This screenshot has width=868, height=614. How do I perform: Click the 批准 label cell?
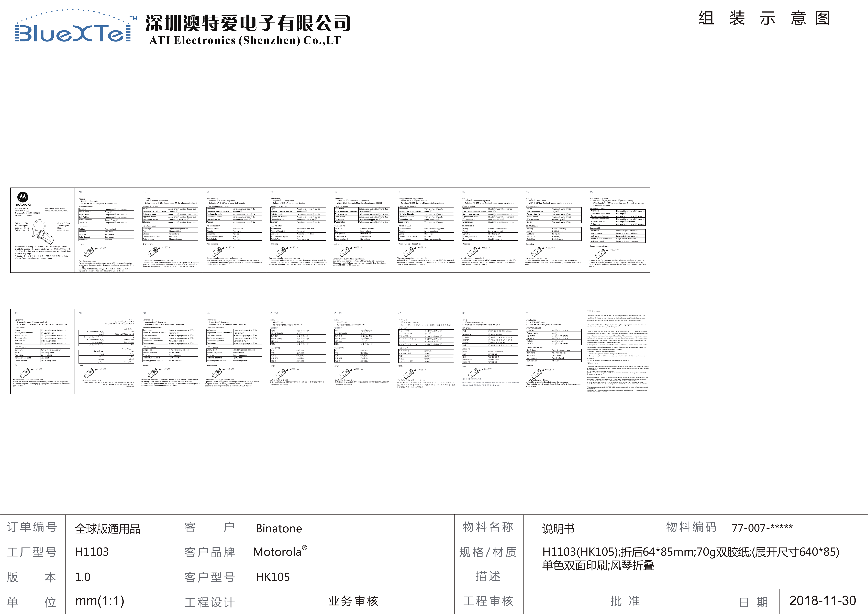click(626, 601)
